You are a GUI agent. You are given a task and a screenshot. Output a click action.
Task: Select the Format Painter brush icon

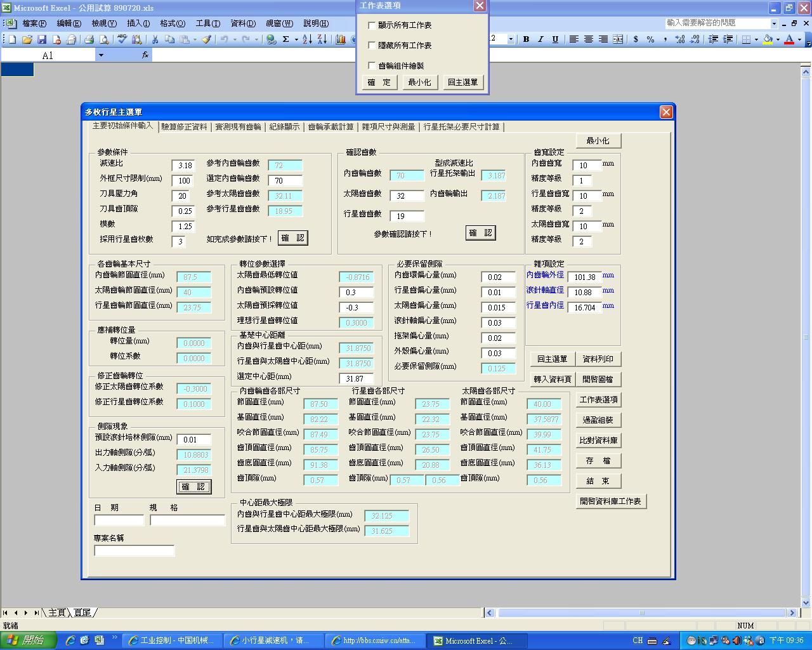[x=206, y=39]
